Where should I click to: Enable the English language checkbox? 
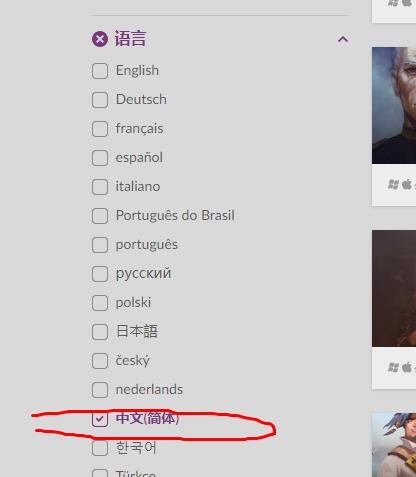[100, 71]
